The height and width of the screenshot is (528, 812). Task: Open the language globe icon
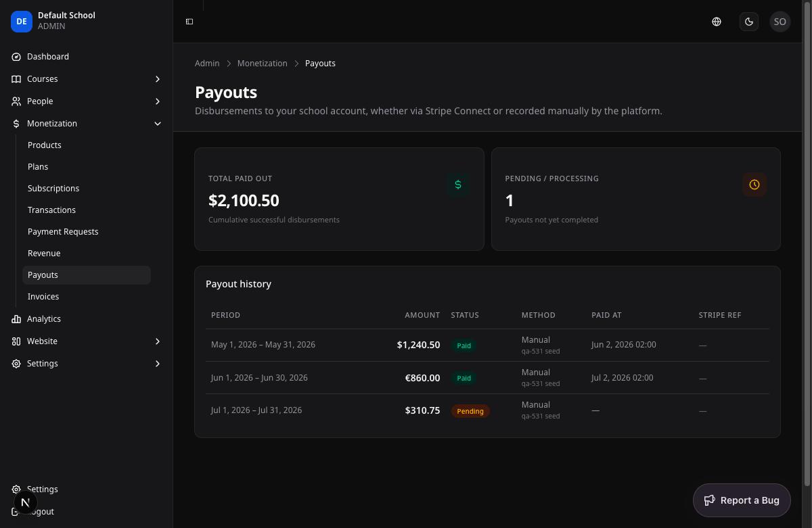717,22
